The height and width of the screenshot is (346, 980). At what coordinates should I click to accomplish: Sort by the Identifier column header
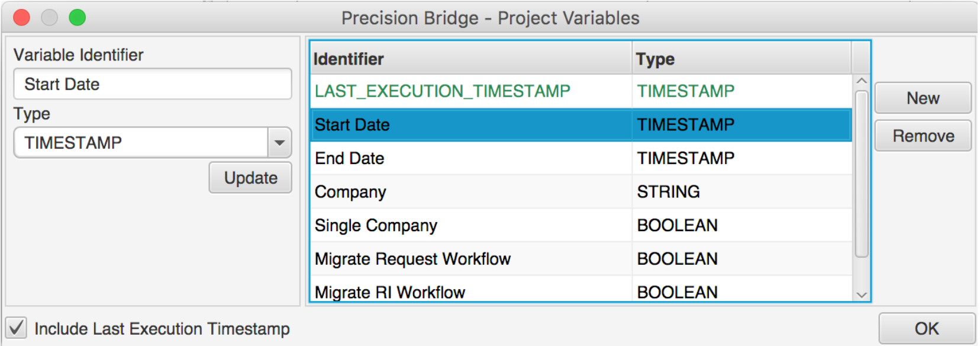click(471, 59)
